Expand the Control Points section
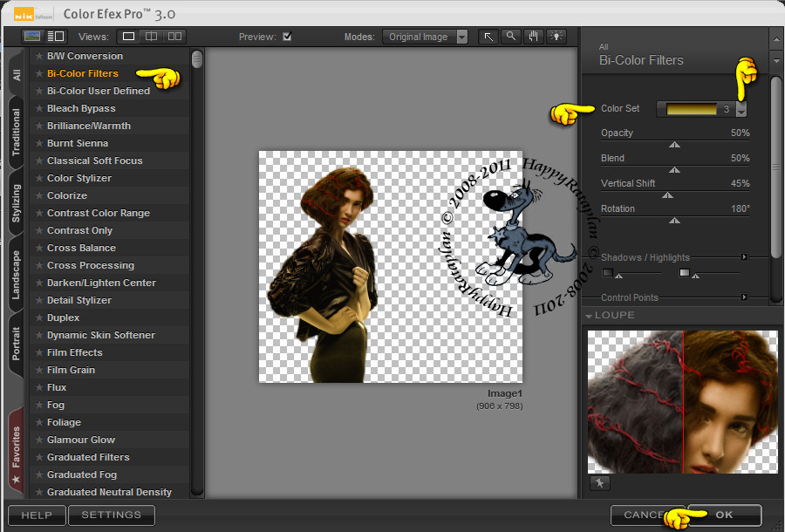Viewport: 785px width, 532px height. click(745, 297)
